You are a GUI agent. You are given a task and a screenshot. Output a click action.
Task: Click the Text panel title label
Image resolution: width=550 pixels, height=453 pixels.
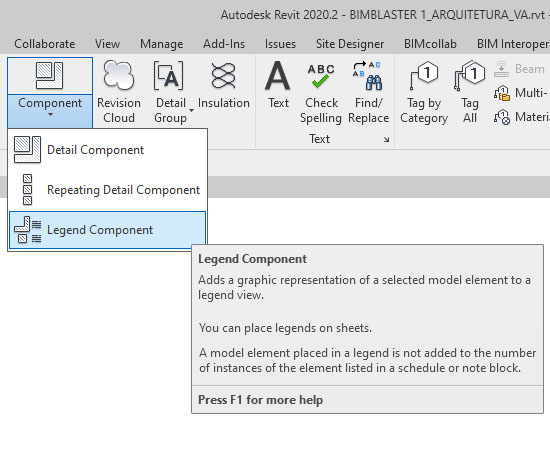[x=319, y=139]
